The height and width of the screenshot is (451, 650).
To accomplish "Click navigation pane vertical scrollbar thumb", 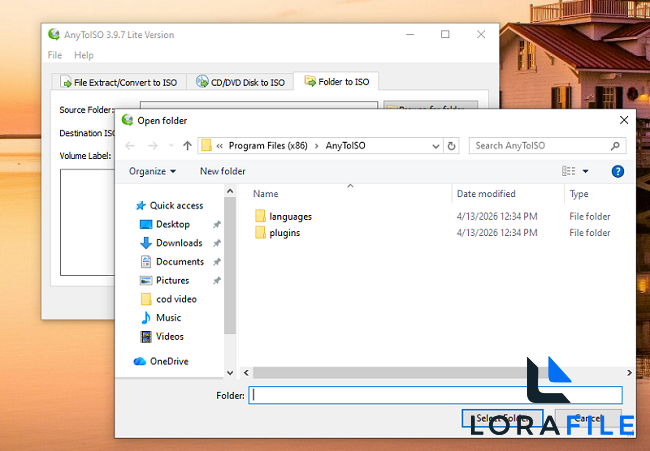I will tap(230, 265).
